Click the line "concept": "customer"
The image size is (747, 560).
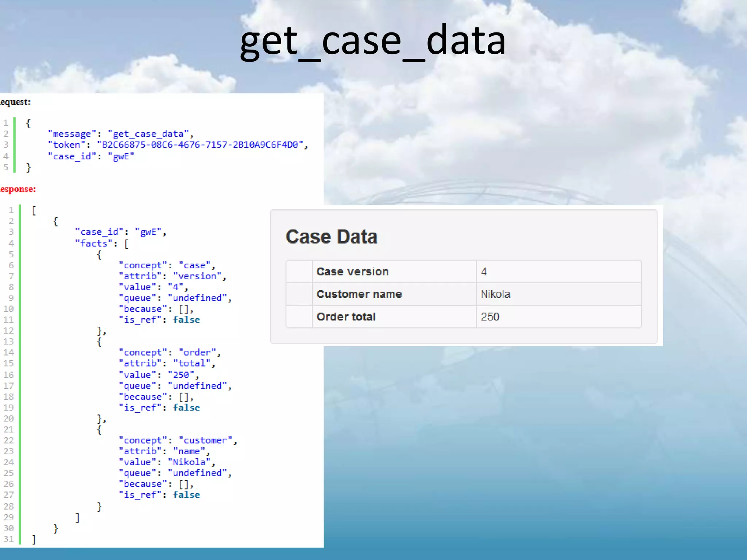(x=178, y=440)
